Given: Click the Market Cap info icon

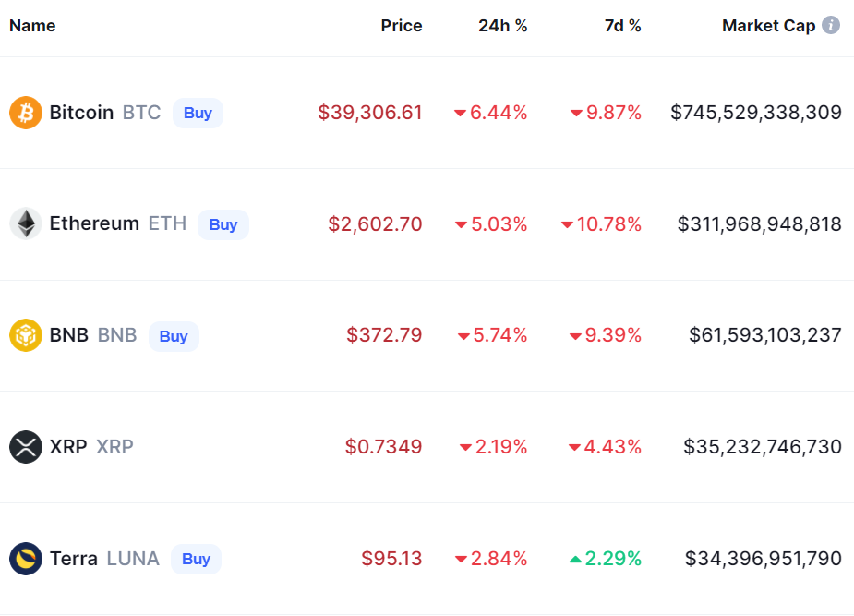Looking at the screenshot, I should (x=831, y=25).
